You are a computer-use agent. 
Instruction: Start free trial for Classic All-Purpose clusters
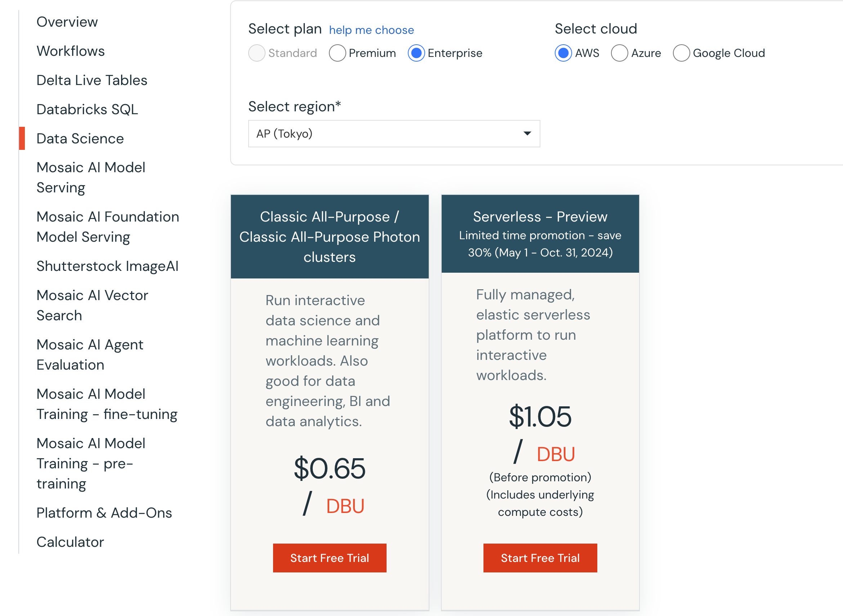click(x=330, y=558)
